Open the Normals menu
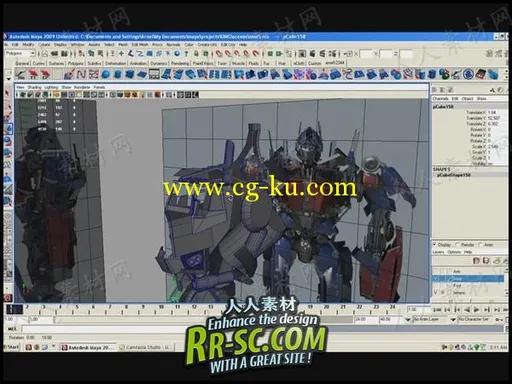The image size is (512, 384). (173, 45)
